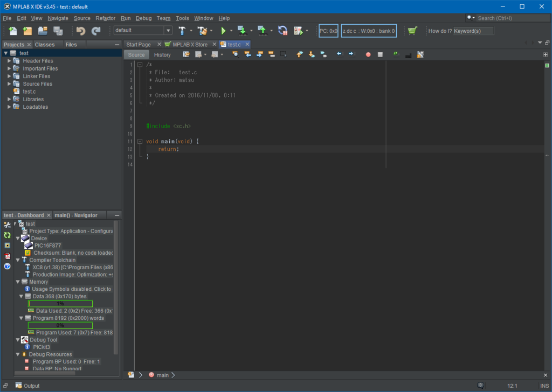
Task: Toggle rectangular selection in editor toolbar
Action: click(x=283, y=54)
